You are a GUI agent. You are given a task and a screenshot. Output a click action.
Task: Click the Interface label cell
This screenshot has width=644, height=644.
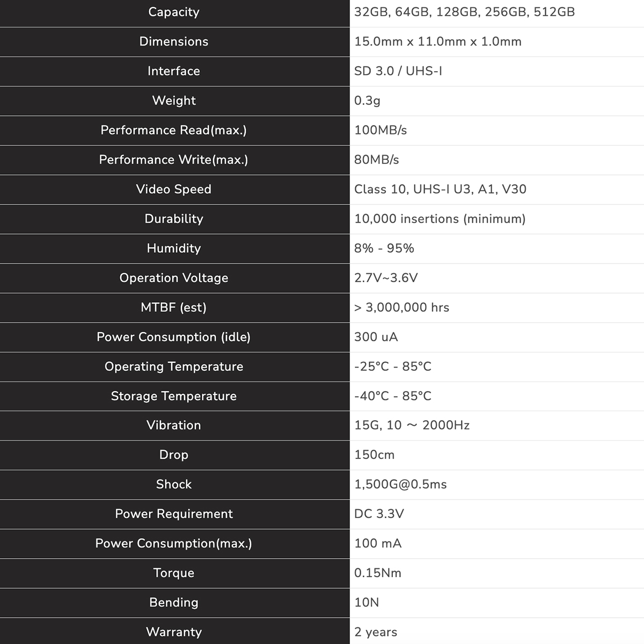(x=174, y=71)
